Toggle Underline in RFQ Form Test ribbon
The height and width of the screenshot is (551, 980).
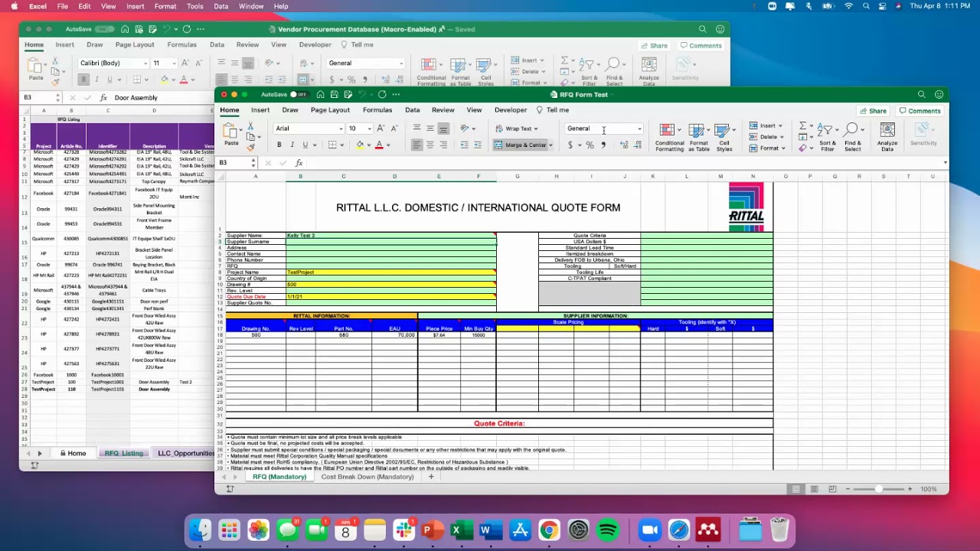pos(305,145)
